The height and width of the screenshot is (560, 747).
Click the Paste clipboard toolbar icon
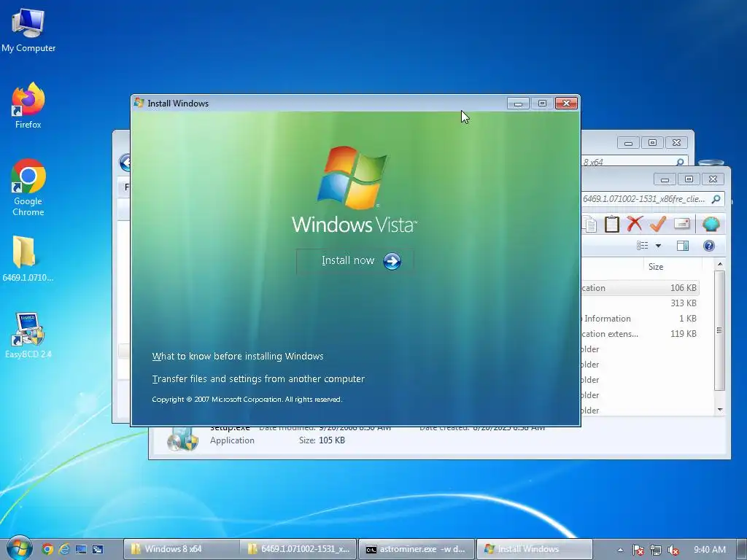[x=612, y=224]
